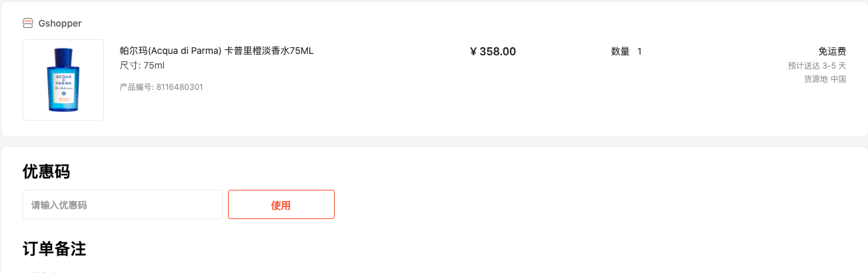Click the ¥ currency symbol before price
868x273 pixels.
[473, 51]
